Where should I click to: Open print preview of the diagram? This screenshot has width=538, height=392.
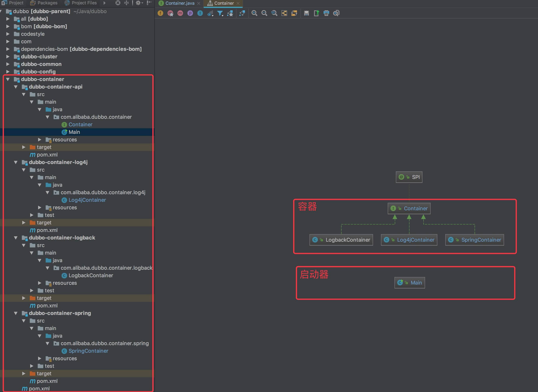336,13
